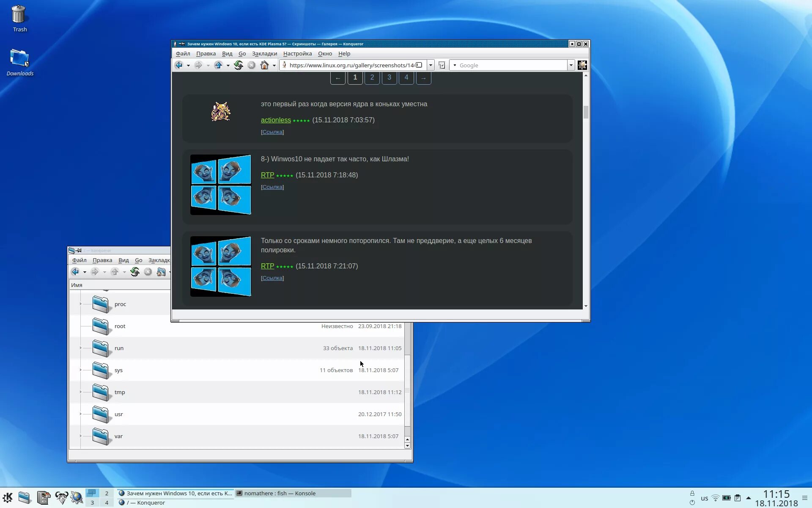
Task: Select the tmp folder in file list
Action: tap(120, 392)
